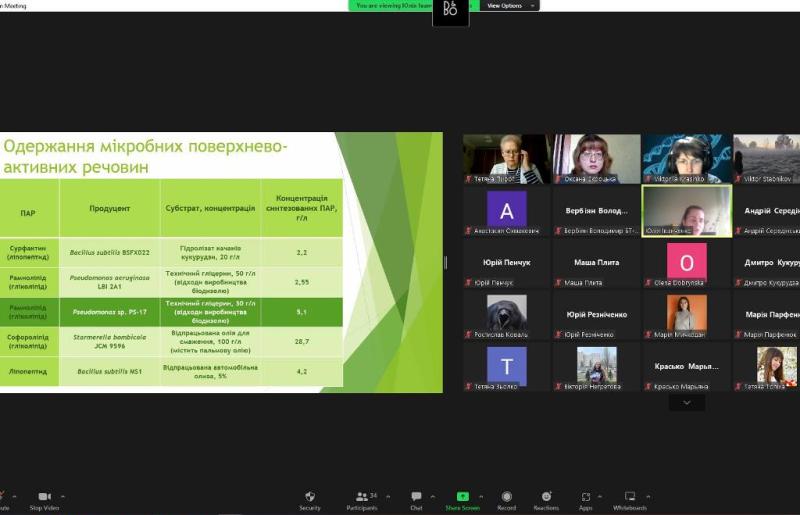Click the '28,7' concentration value cell
Screen dimensions: 800x515
(x=302, y=341)
